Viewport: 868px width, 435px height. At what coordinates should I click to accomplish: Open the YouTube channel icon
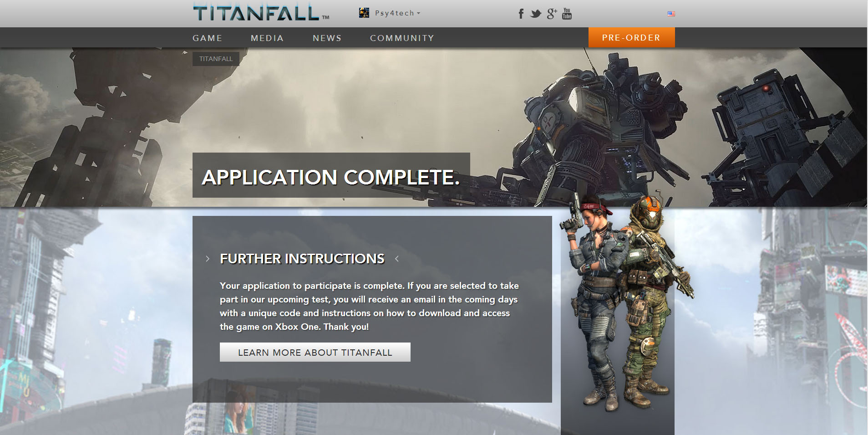567,13
